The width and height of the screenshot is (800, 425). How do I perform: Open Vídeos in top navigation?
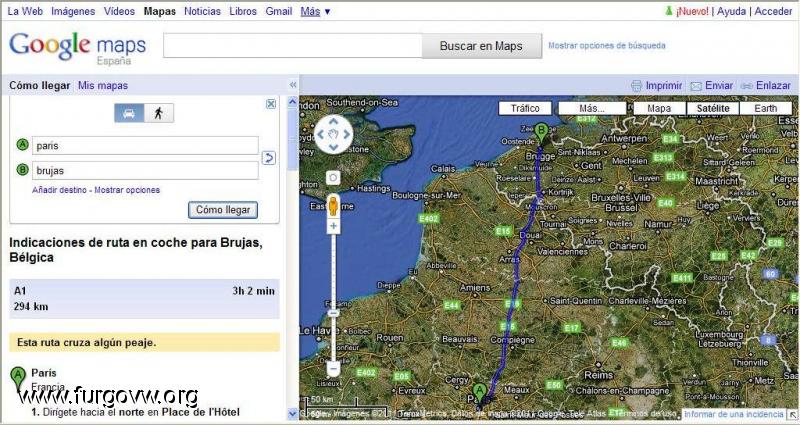[x=119, y=11]
